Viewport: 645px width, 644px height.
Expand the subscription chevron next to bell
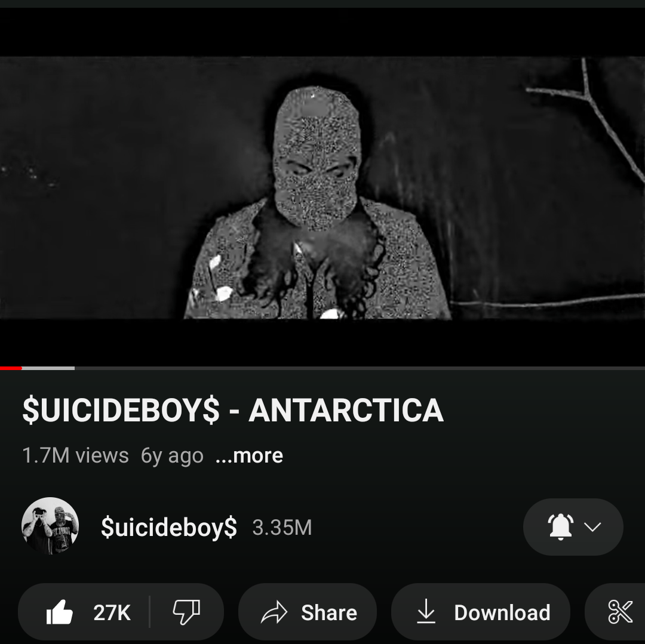(592, 527)
